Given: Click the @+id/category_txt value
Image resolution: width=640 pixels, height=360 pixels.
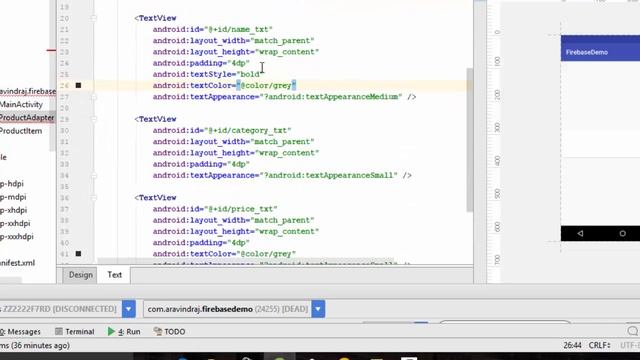Looking at the screenshot, I should pos(247,131).
